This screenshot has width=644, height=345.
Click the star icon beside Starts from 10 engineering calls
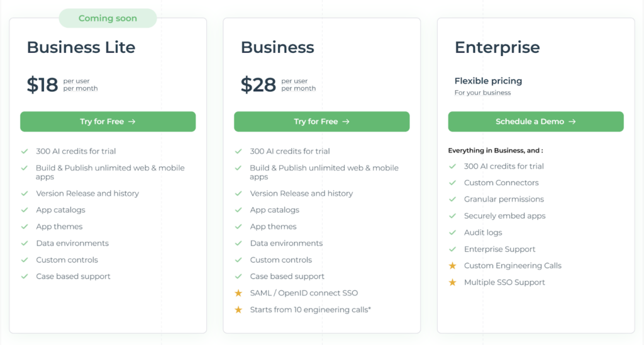click(238, 310)
